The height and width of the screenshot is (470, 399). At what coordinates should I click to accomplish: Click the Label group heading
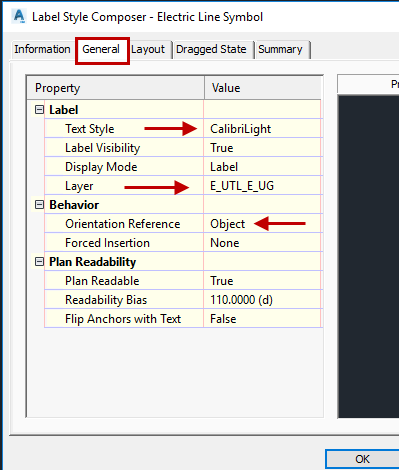pyautogui.click(x=64, y=110)
